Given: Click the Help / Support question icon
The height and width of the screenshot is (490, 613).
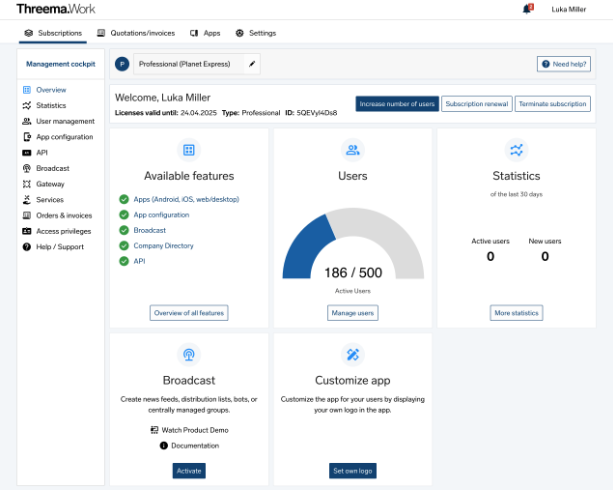Looking at the screenshot, I should tap(27, 247).
